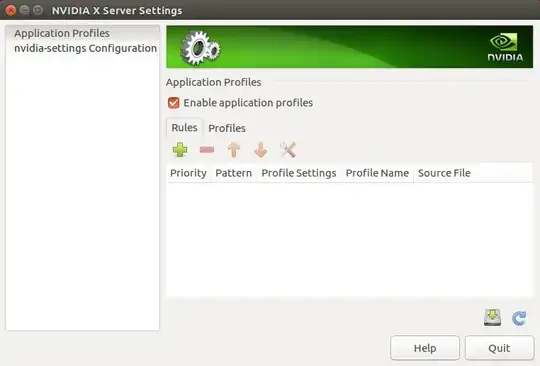Open nvidia-settings Configuration page
This screenshot has width=540, height=366.
(x=83, y=48)
